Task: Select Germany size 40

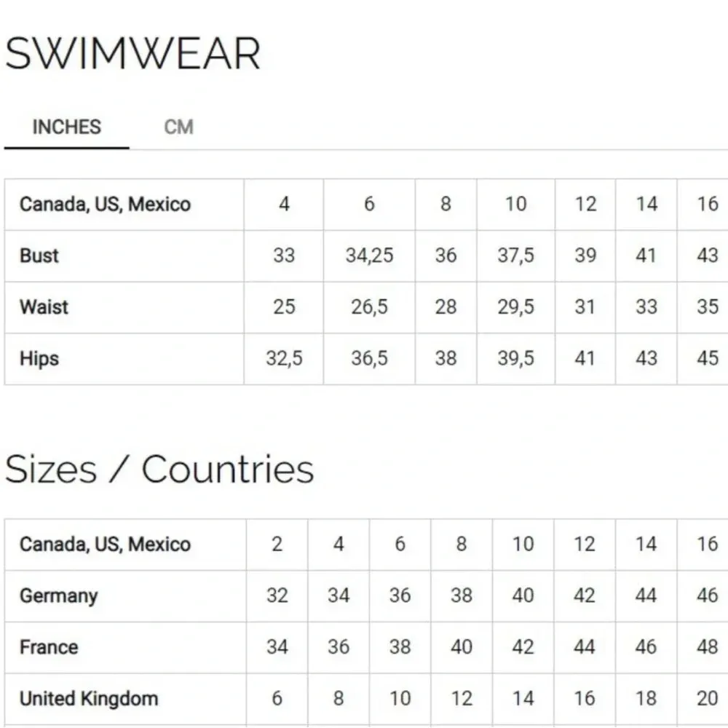Action: pos(521,596)
